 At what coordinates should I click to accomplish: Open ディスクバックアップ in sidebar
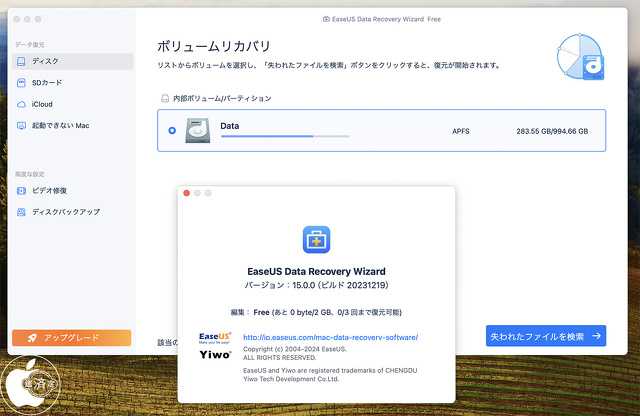[x=72, y=212]
